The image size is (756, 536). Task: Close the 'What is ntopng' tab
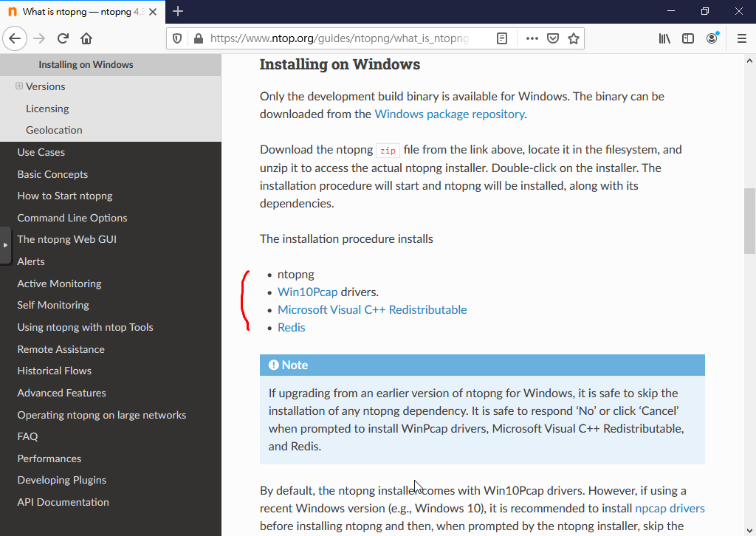tap(153, 12)
